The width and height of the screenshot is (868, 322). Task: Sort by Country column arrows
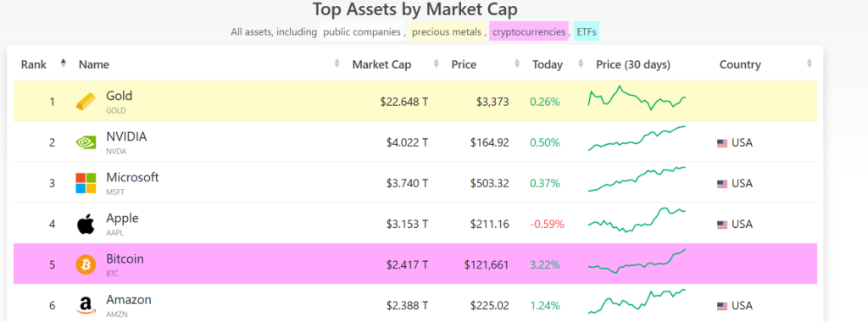810,64
